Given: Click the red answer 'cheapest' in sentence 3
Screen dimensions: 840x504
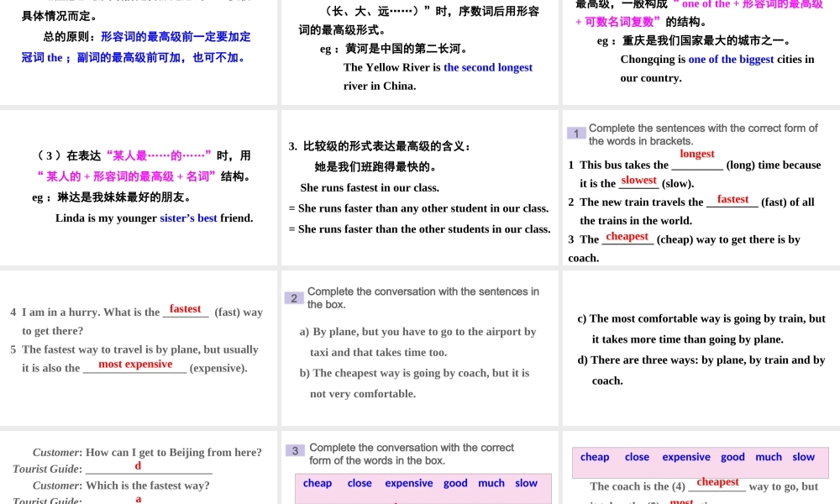Looking at the screenshot, I should [627, 236].
